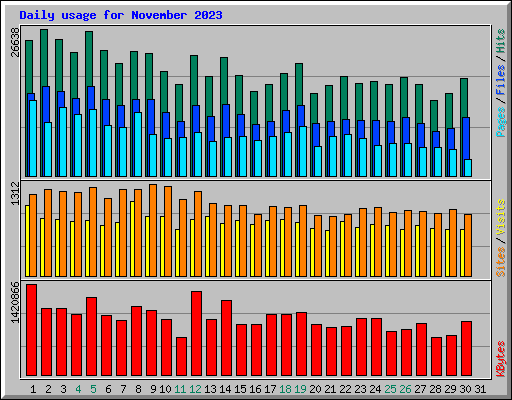
Task: Click day 6 on the x-axis
Action: point(108,389)
